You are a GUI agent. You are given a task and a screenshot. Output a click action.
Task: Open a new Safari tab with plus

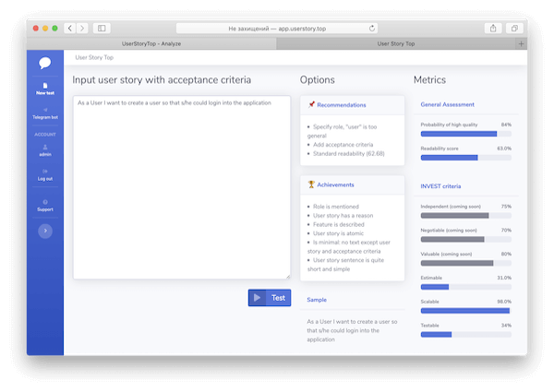click(522, 43)
